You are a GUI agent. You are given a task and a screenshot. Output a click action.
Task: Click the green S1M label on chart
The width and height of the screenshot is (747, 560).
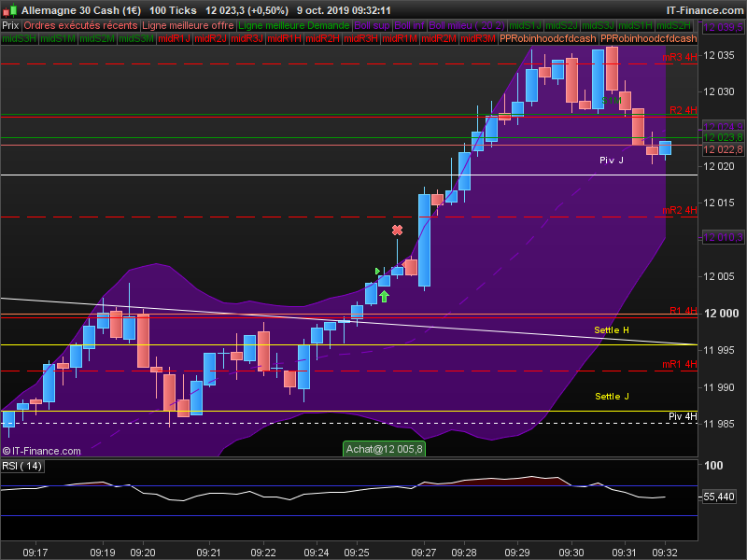(612, 101)
